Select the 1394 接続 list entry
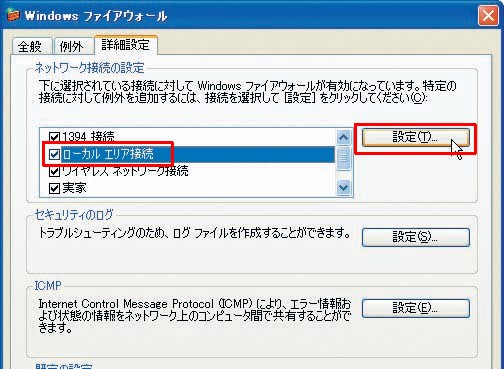The width and height of the screenshot is (504, 369). [88, 136]
